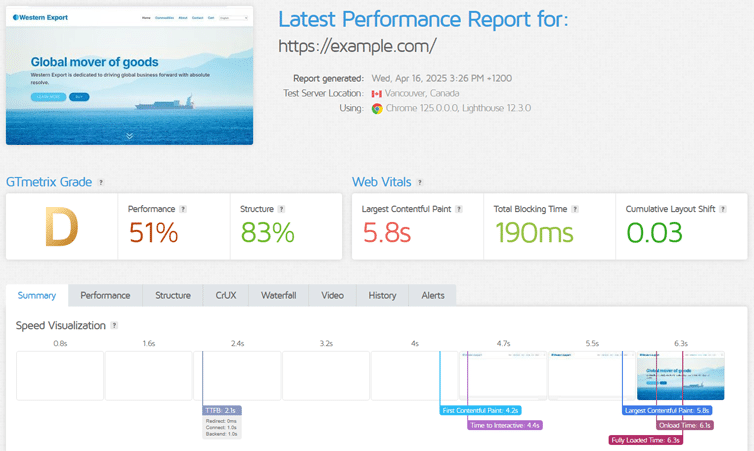This screenshot has height=451, width=754.
Task: Open the CrUX tab
Action: click(x=226, y=295)
